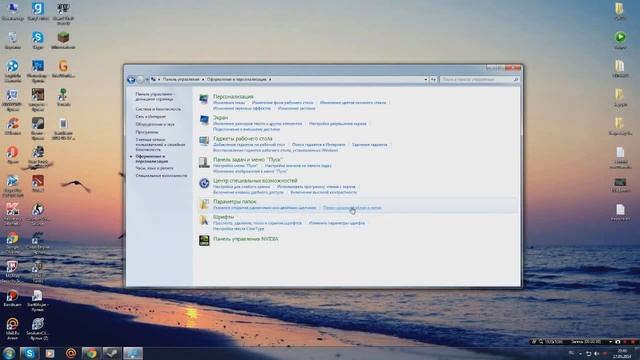Click Изменение фона рабочего стола link

(282, 103)
